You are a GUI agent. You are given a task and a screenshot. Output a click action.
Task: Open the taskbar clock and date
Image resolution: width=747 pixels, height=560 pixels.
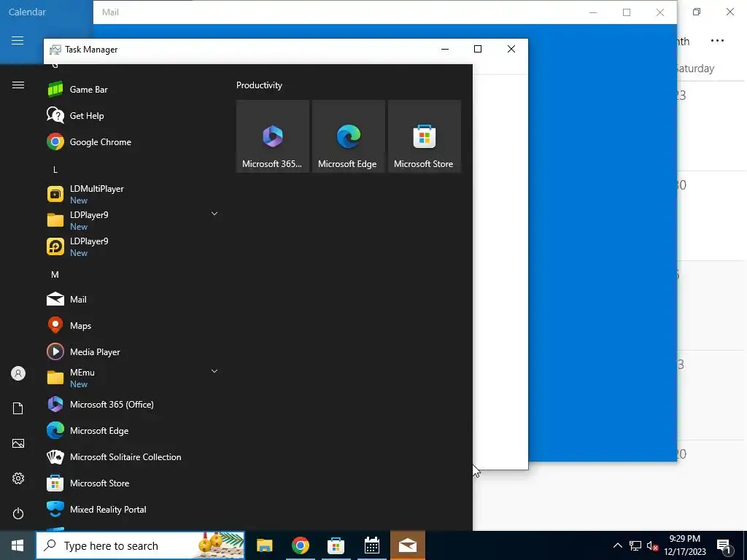[685, 545]
